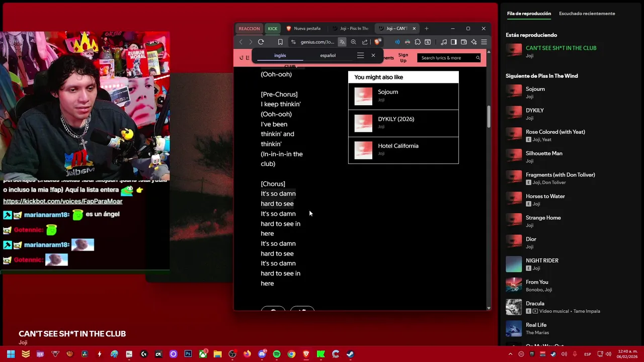
Task: Open Discord from the taskbar
Action: (262, 354)
